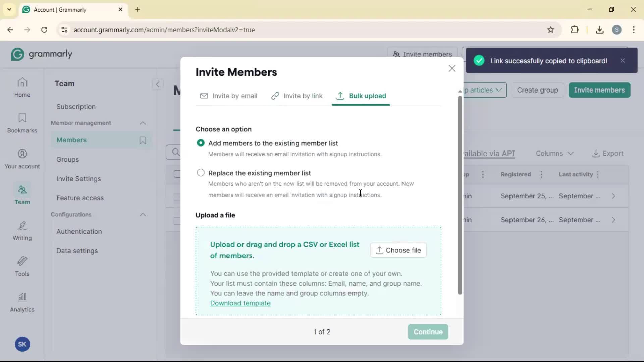Select Replace the existing member list option
This screenshot has height=362, width=644.
[201, 173]
